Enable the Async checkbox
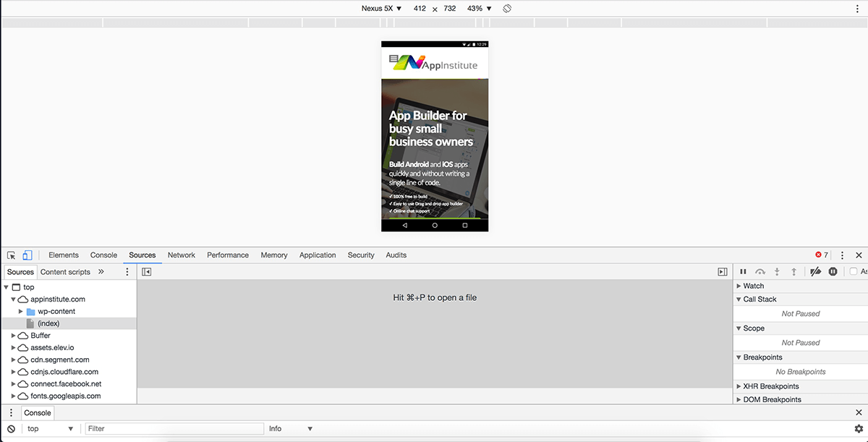868x442 pixels. (854, 272)
